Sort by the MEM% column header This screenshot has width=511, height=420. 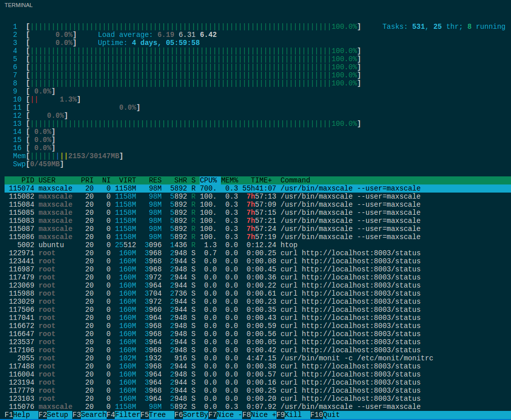click(229, 180)
